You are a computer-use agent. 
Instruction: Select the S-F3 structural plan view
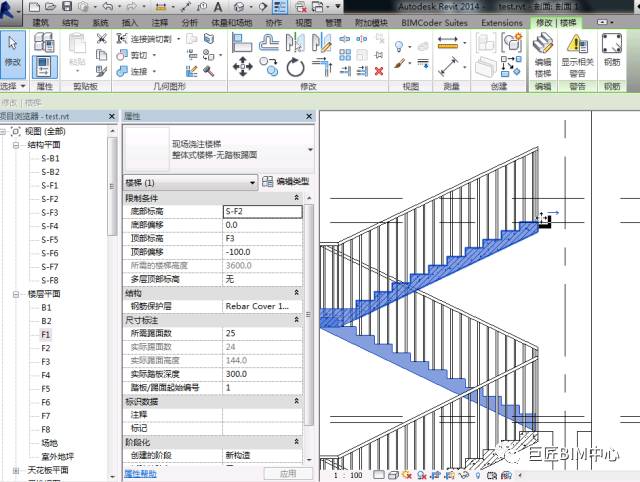(x=50, y=213)
